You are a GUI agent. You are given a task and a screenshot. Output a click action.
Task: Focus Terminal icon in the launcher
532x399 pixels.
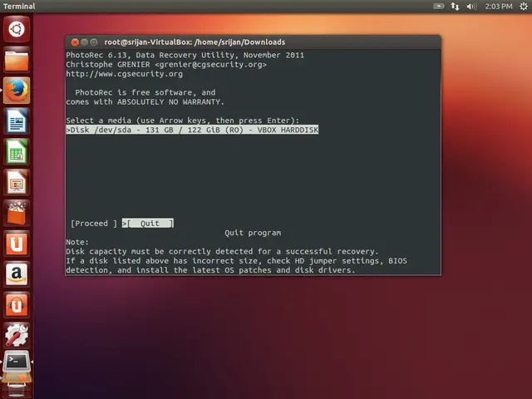point(17,362)
